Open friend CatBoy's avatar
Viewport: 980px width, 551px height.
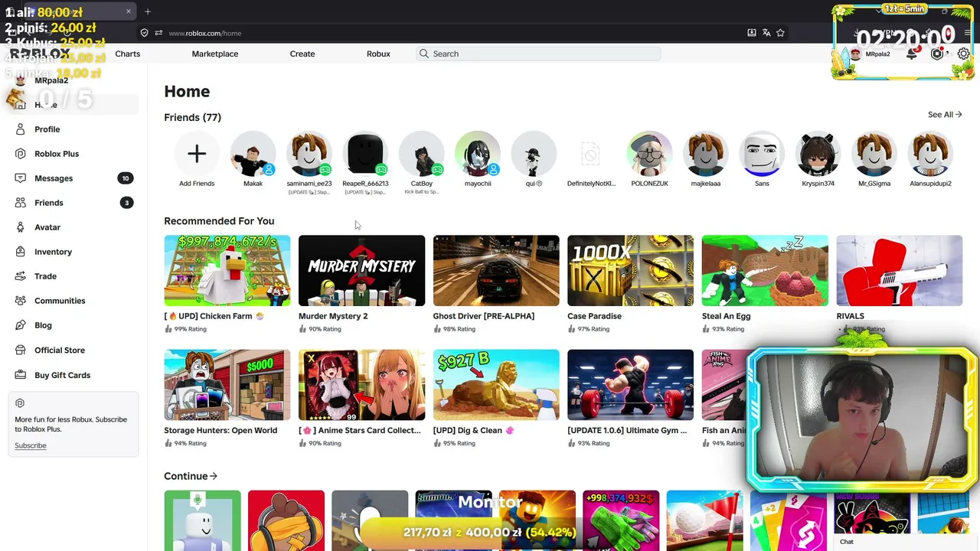[x=422, y=154]
